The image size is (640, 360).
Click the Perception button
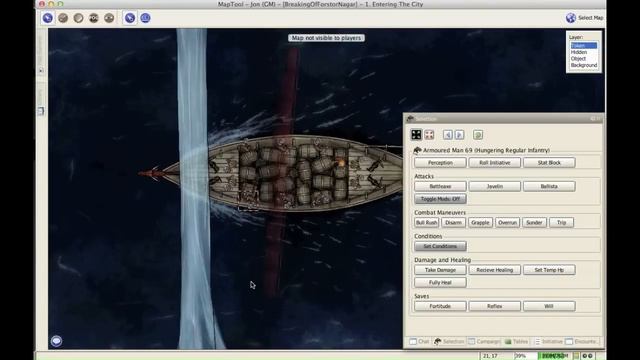[x=440, y=162]
